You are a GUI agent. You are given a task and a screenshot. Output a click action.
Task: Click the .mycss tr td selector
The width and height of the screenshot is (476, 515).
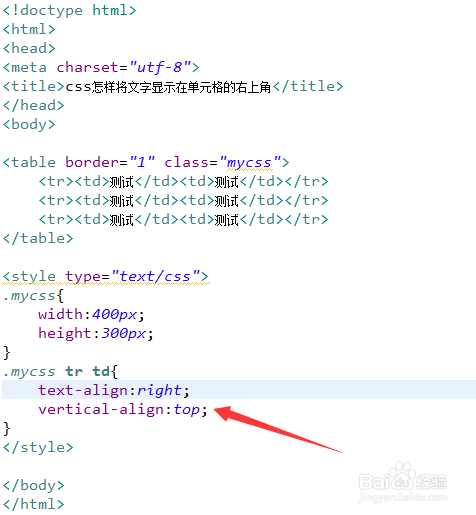pos(60,372)
